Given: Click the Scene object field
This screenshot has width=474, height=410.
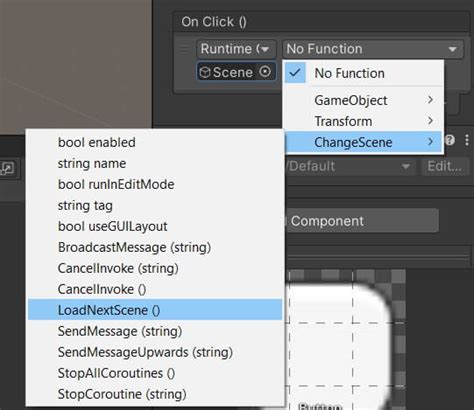Looking at the screenshot, I should (236, 72).
